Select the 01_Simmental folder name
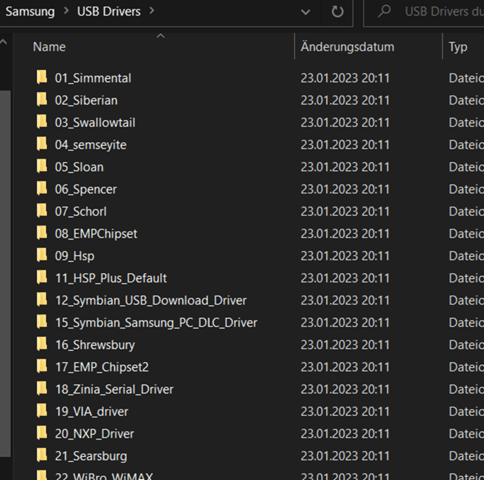 93,78
